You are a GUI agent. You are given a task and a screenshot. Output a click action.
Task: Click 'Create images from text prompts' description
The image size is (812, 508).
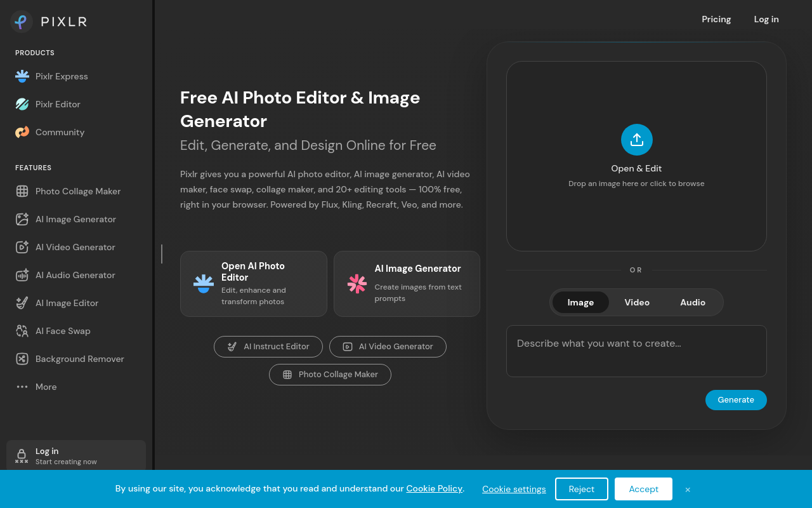tap(418, 293)
